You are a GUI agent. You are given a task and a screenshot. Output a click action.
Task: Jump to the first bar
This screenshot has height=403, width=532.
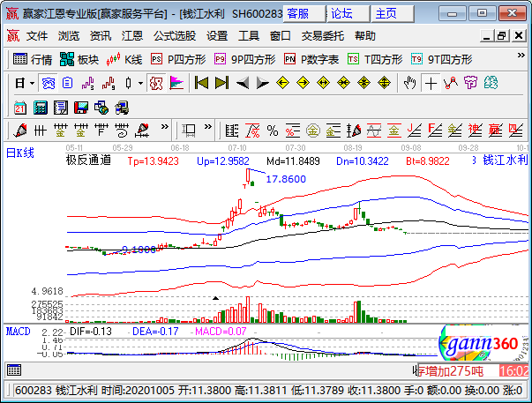201,83
